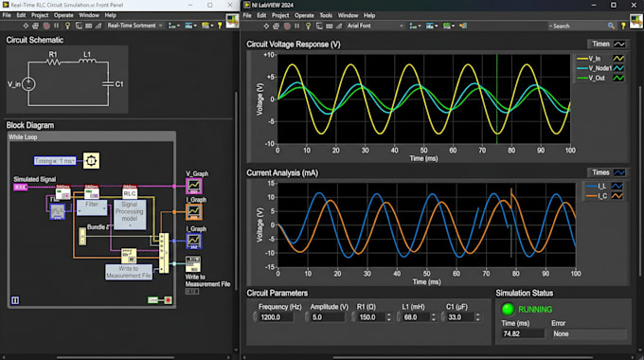
Task: Click the wait timer metronome icon
Action: tap(91, 161)
